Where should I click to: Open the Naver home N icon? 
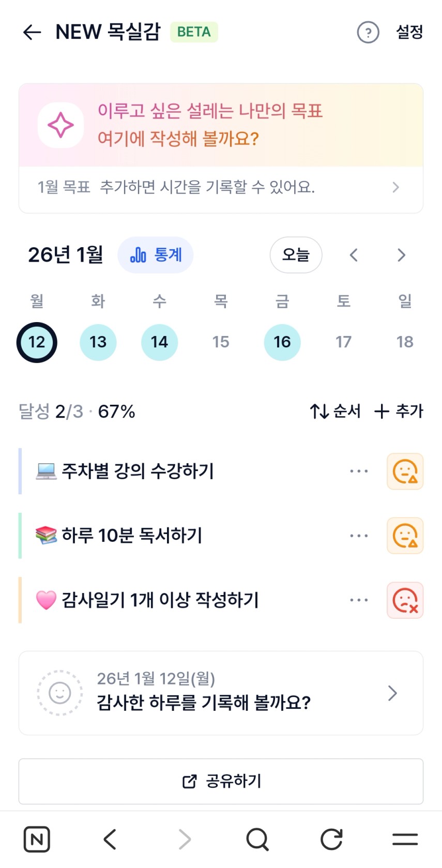[37, 839]
